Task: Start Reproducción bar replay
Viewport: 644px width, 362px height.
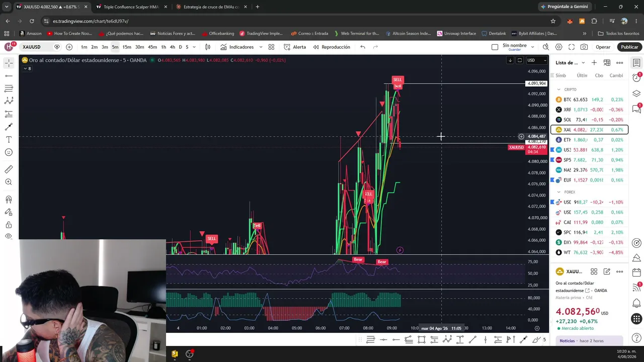Action: (332, 47)
